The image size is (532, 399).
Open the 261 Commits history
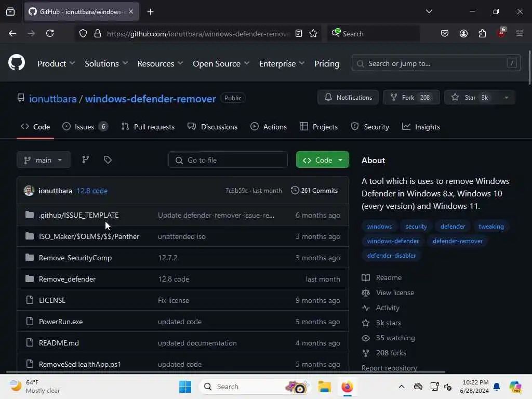click(x=314, y=190)
